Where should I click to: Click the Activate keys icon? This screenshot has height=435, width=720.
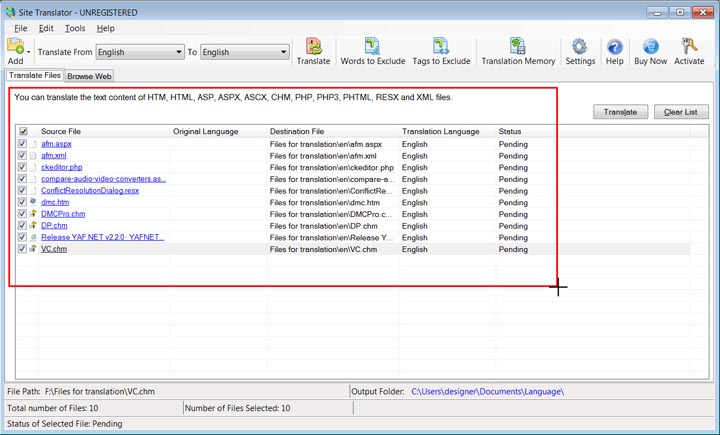click(x=689, y=47)
